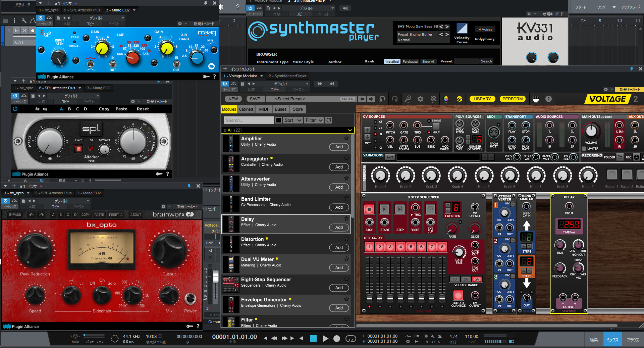Toggle the SPL Attacker red LIMIT button
644x348 pixels.
click(78, 148)
